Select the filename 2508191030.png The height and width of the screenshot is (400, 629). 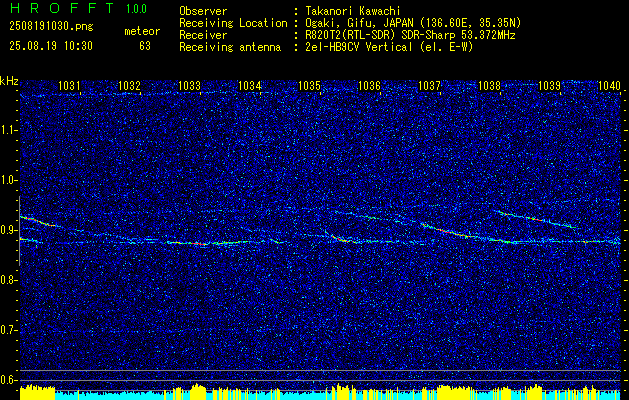point(51,26)
